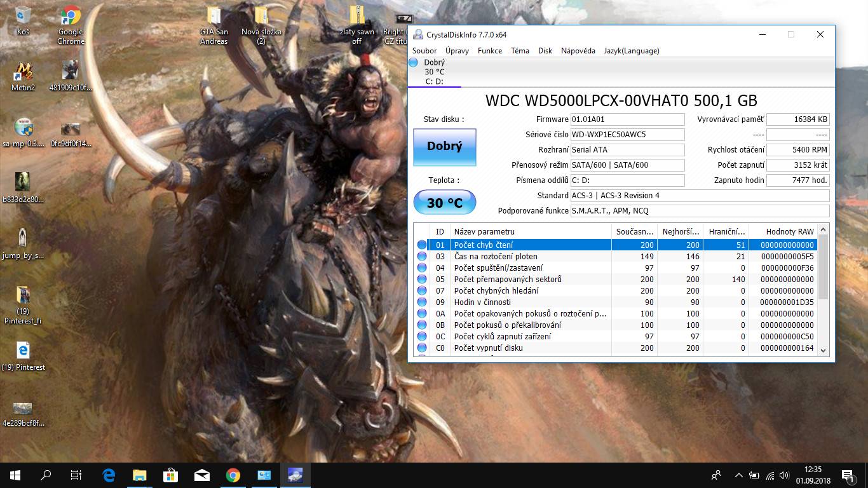Click status circle for row 09
Viewport: 868px width, 488px height.
(422, 302)
